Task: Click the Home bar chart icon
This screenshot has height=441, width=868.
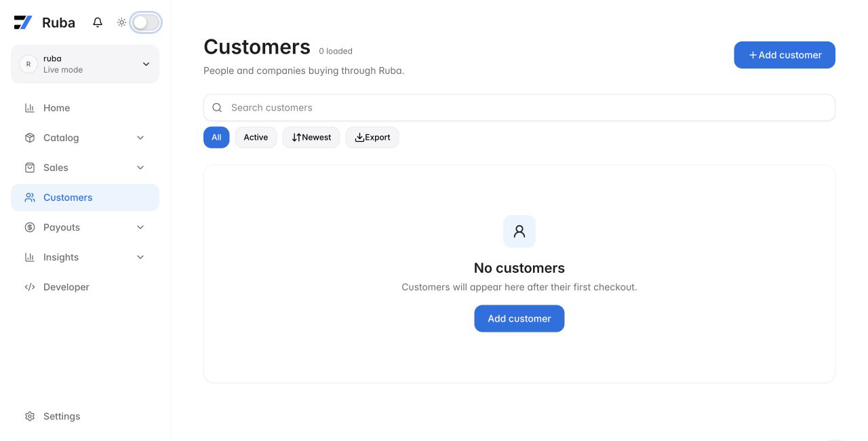Action: [x=30, y=108]
